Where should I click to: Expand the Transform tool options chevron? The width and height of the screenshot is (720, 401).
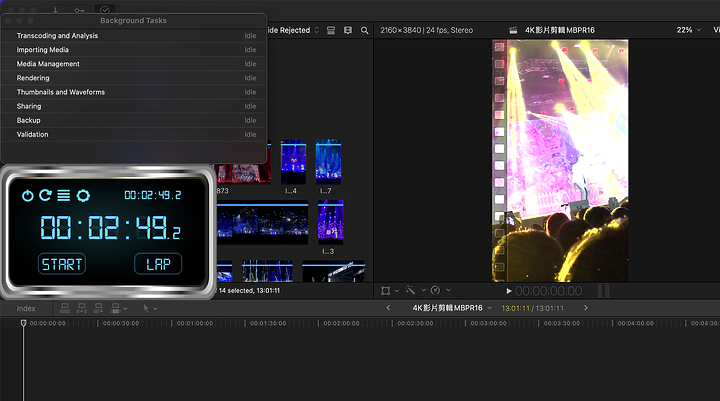[x=397, y=290]
